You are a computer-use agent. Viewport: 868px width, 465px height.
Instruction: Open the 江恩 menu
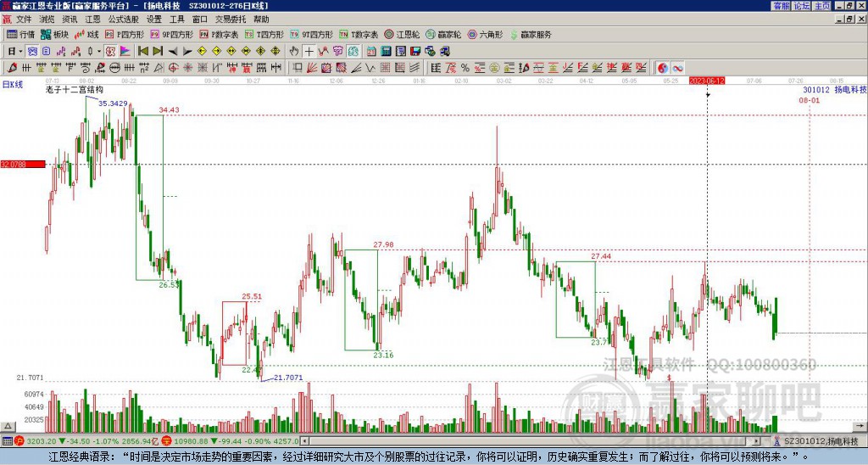point(92,20)
